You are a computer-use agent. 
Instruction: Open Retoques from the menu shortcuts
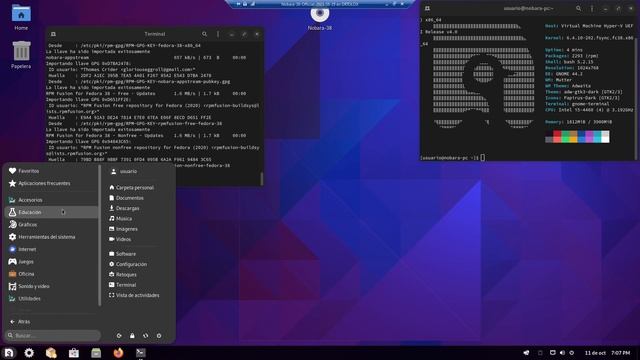(122, 275)
